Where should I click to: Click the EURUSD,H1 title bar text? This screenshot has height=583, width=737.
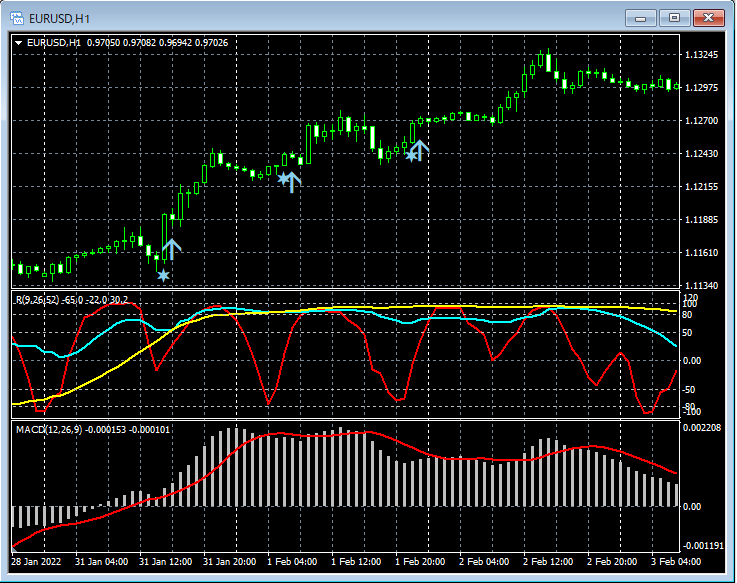[59, 17]
